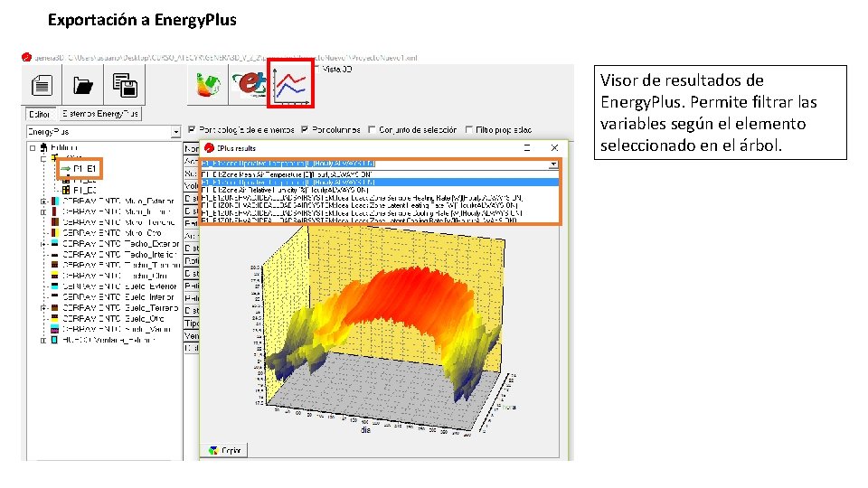
Task: Toggle Por tipología de elementos checkbox
Action: pos(192,129)
